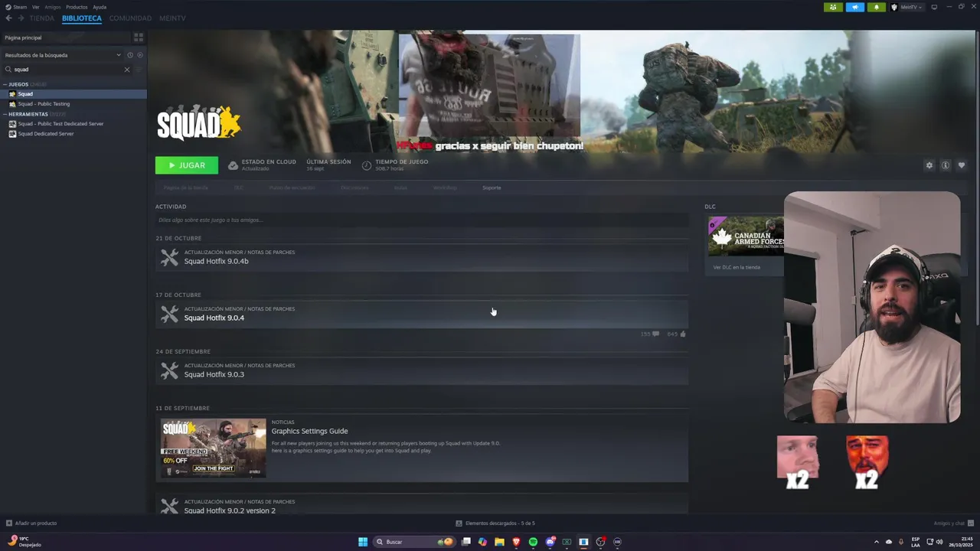Click Añadir un producto
Viewport: 980px width, 551px height.
[36, 523]
